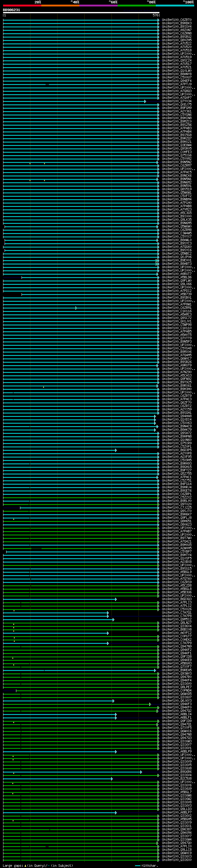Click the short alignment bar for UniRef100_B6D3P5

[x=60, y=450]
